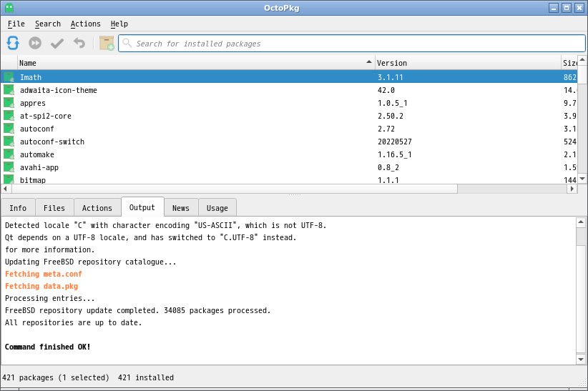Screen dimensions: 588x391
Task: Sort by the Version column header
Action: 468,63
